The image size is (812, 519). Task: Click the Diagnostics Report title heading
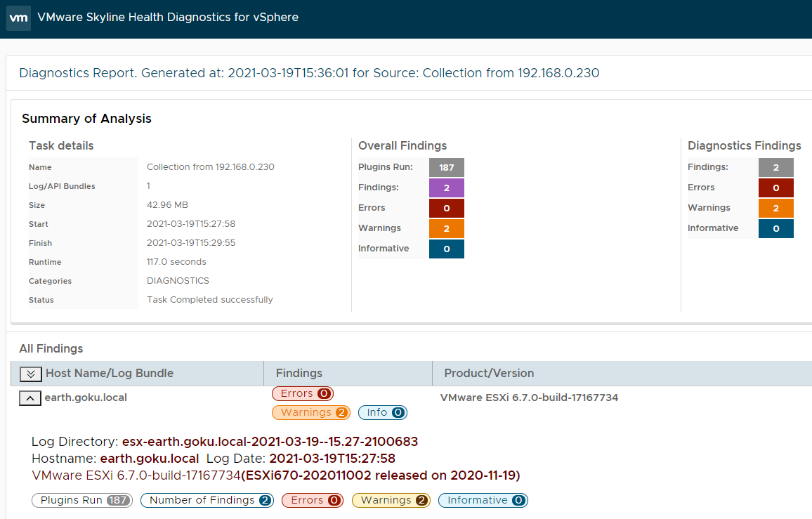pyautogui.click(x=309, y=73)
